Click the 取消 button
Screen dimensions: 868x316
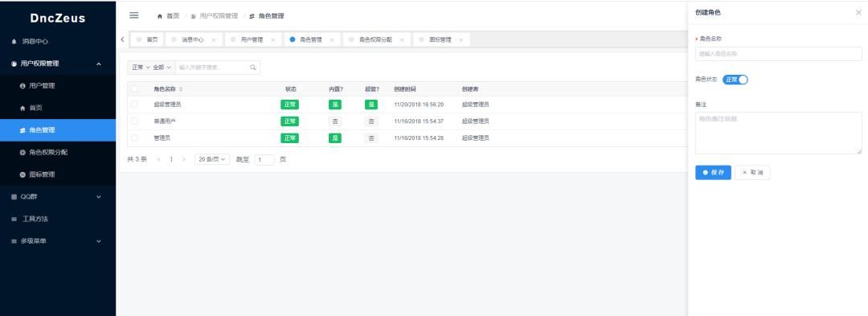click(x=752, y=173)
